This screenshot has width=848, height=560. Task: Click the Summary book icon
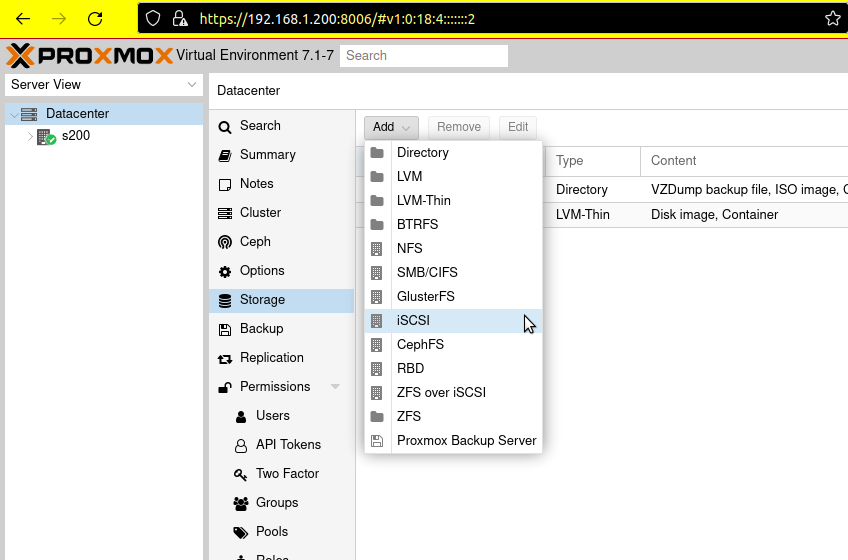[x=224, y=155]
